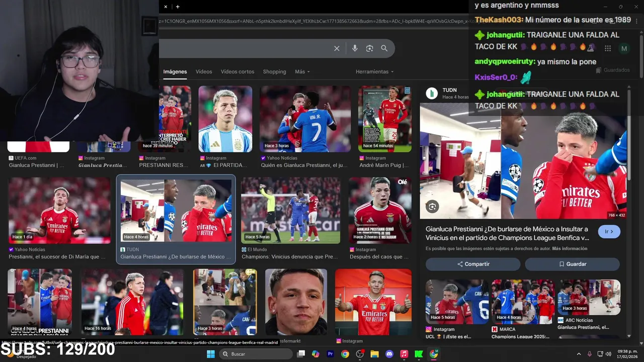Open the large TUDN preview image

[x=523, y=161]
